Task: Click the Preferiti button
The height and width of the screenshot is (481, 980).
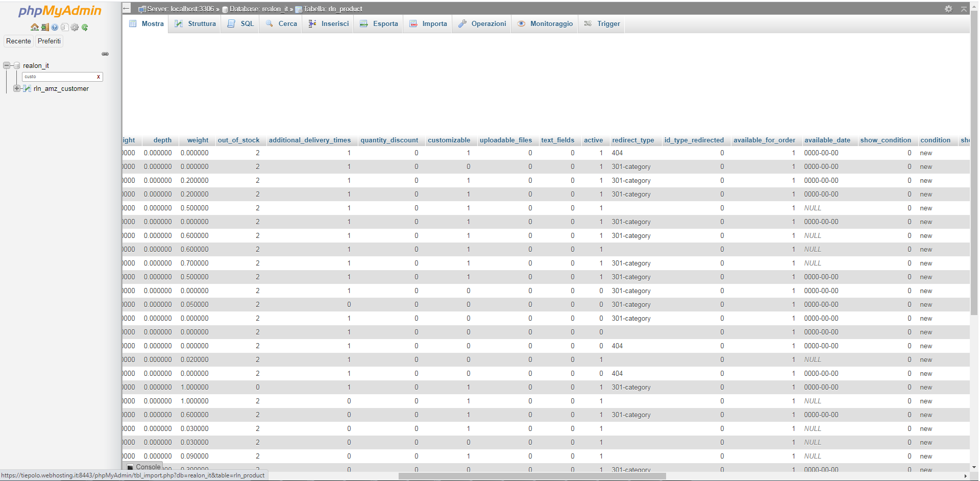Action: coord(49,41)
